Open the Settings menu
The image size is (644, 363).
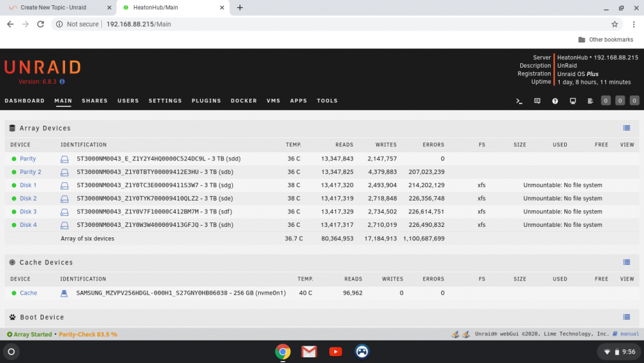point(165,101)
